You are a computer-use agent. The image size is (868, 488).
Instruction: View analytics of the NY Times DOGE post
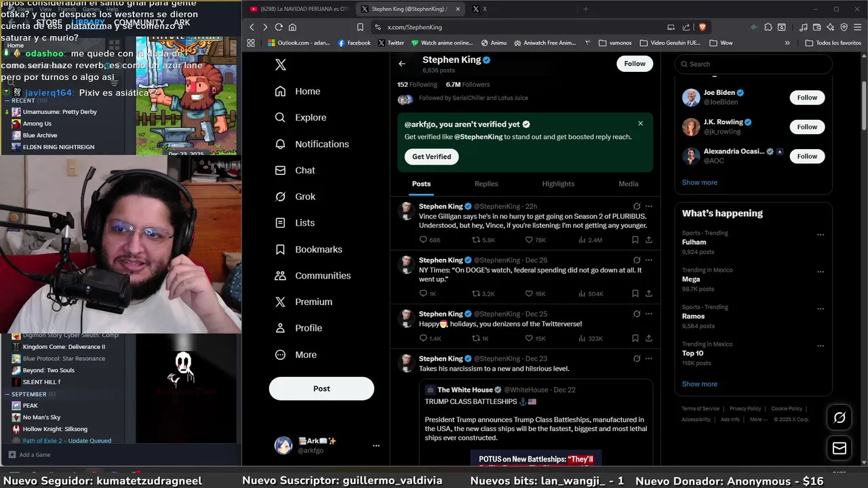point(591,293)
